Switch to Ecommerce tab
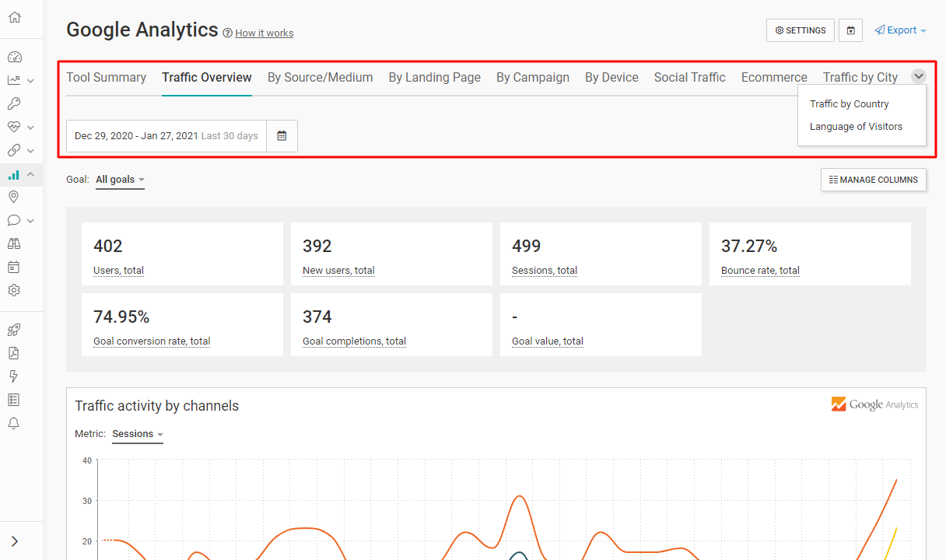 (774, 78)
